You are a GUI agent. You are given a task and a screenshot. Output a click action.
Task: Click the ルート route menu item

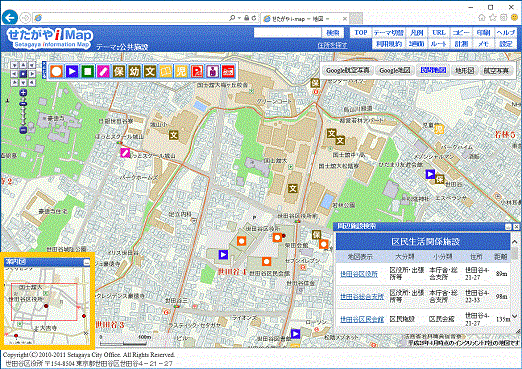click(439, 44)
